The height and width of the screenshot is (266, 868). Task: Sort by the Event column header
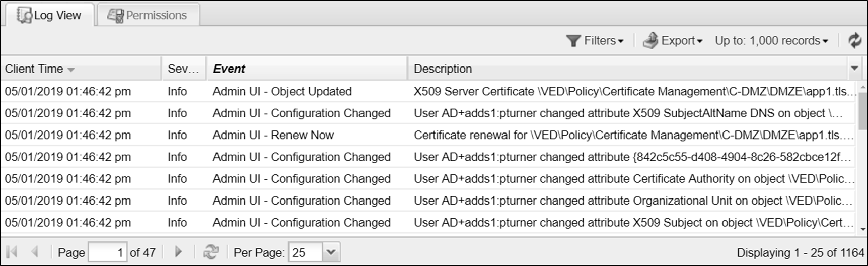pyautogui.click(x=229, y=69)
